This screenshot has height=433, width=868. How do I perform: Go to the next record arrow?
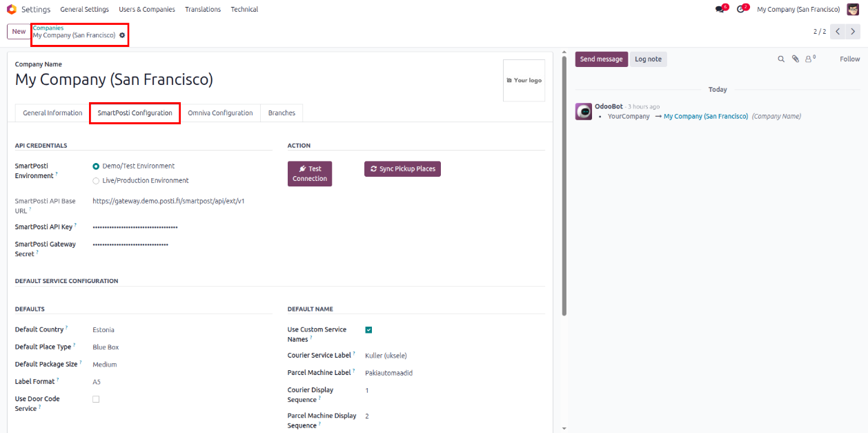click(x=854, y=32)
